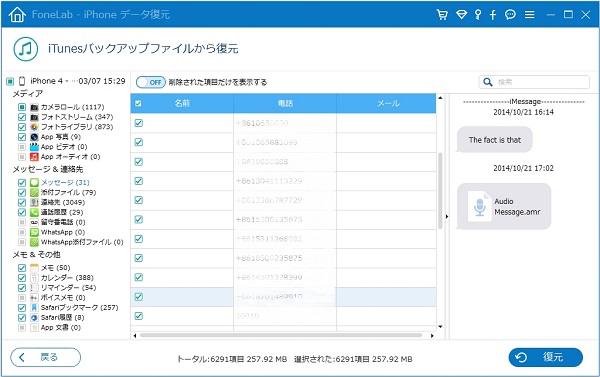The image size is (600, 377).
Task: Click the メモ notes icon
Action: click(34, 268)
